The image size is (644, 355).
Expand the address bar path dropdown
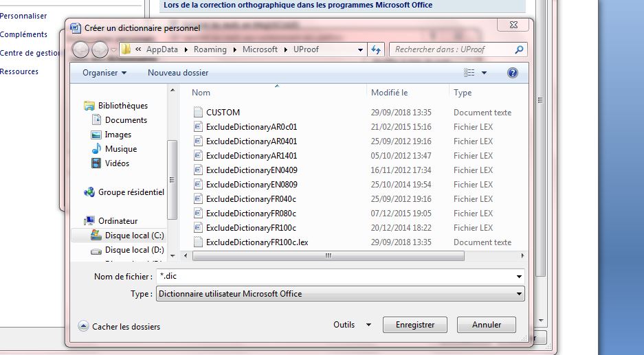tap(360, 50)
